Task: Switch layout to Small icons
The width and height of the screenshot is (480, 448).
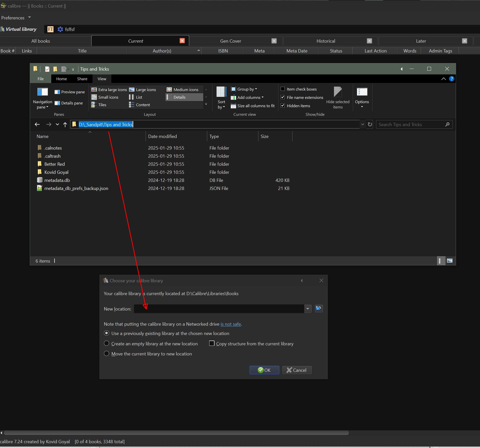Action: pos(105,97)
